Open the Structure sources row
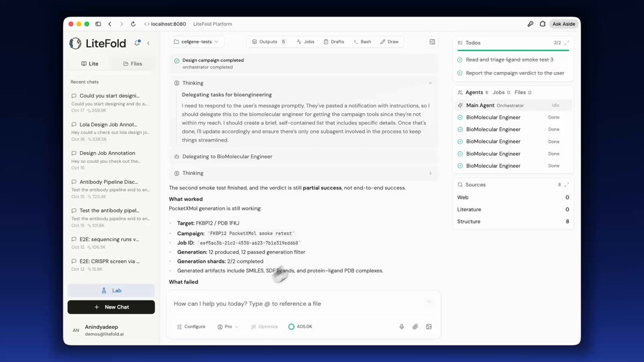 coord(513,221)
